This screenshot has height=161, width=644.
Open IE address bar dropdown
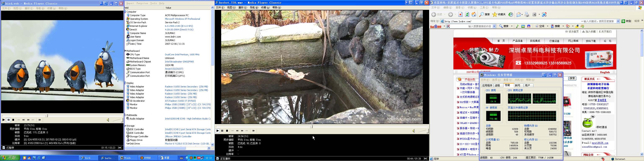tap(618, 21)
